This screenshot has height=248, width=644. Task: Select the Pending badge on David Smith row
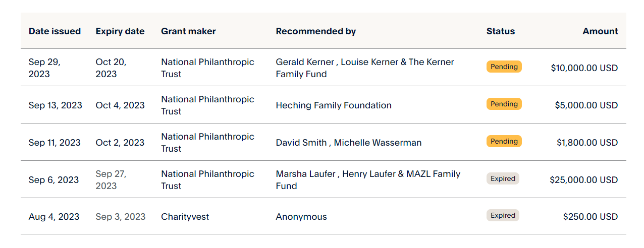pyautogui.click(x=504, y=141)
